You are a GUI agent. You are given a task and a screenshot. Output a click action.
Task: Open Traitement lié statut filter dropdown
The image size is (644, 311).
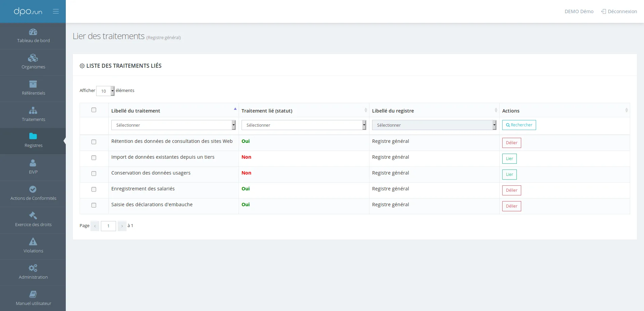(304, 125)
